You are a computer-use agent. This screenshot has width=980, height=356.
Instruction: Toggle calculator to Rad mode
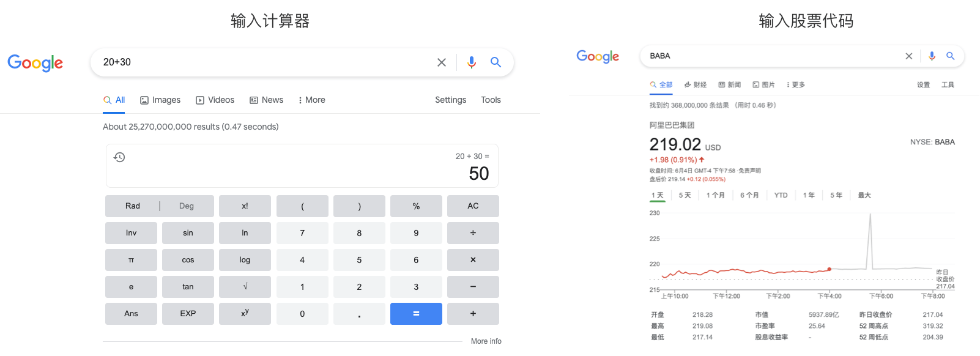point(133,206)
